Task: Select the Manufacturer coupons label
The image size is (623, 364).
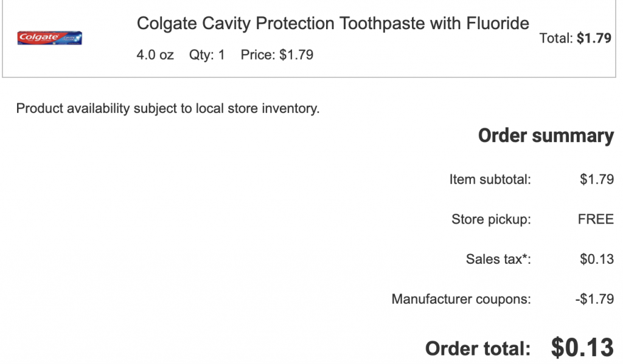Action: click(461, 299)
